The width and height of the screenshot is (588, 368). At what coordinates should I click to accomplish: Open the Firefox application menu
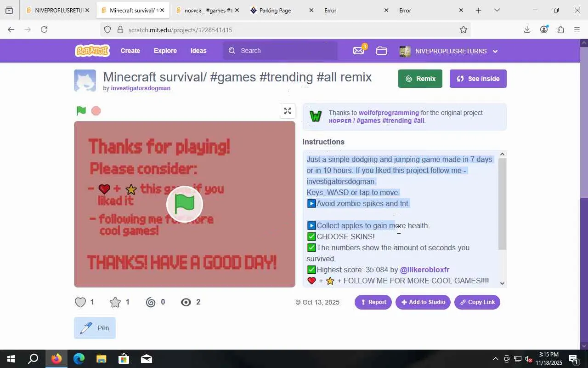click(577, 29)
